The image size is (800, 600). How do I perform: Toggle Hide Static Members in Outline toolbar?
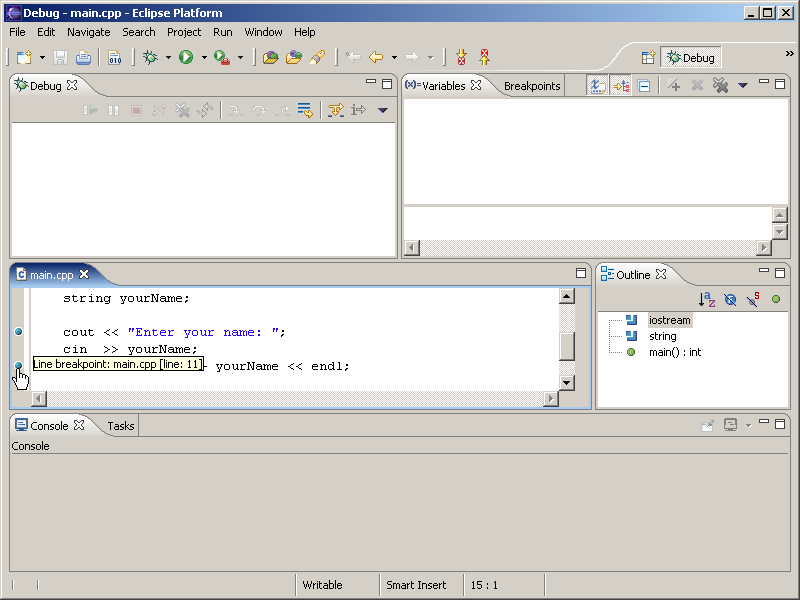[753, 299]
